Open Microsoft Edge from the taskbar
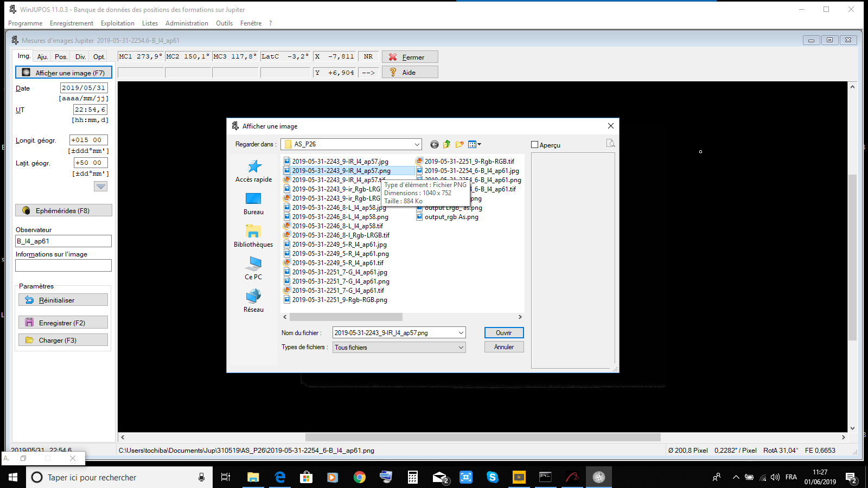The height and width of the screenshot is (488, 868). 280,477
